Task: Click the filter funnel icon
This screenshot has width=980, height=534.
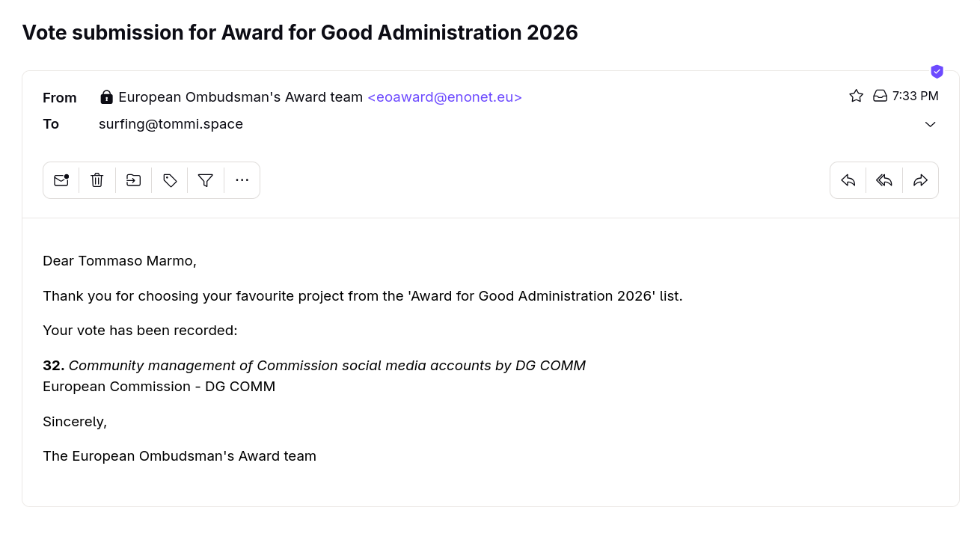Action: (x=206, y=180)
